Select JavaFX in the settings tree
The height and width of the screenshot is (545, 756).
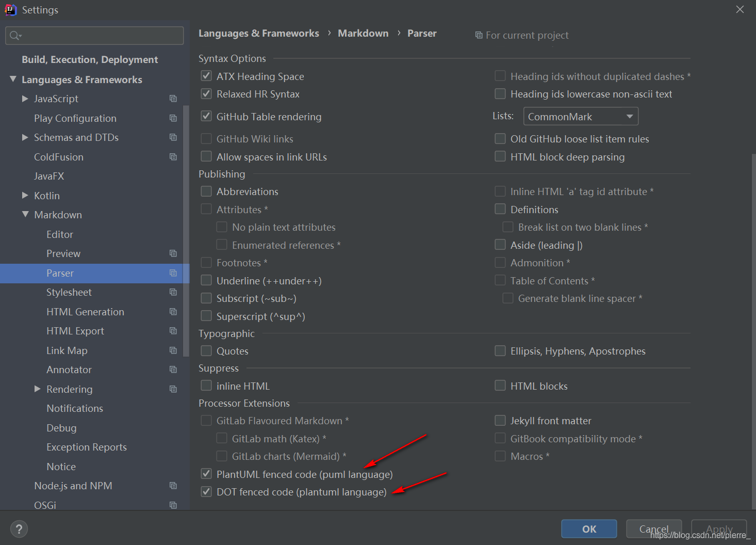click(x=49, y=176)
